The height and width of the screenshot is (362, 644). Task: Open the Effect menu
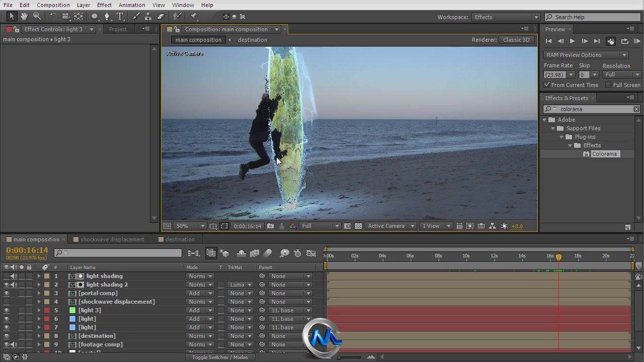point(104,5)
